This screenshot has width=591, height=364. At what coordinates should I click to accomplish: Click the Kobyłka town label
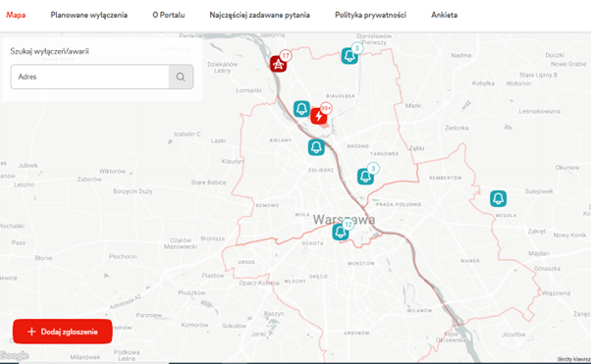pos(483,83)
